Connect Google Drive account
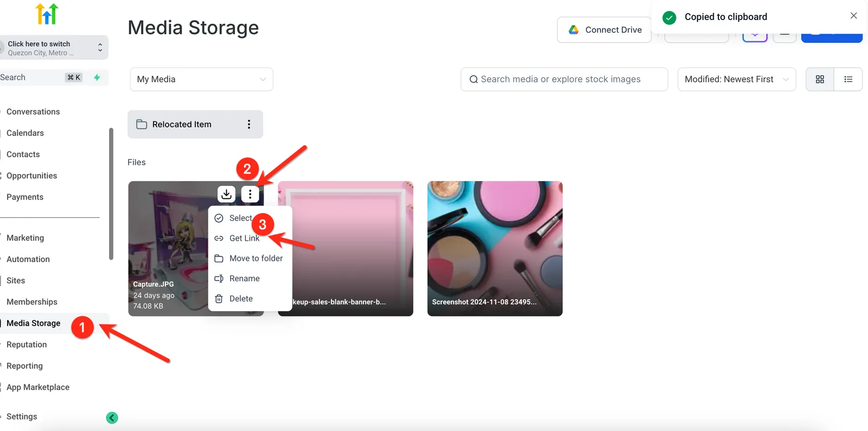 (604, 30)
